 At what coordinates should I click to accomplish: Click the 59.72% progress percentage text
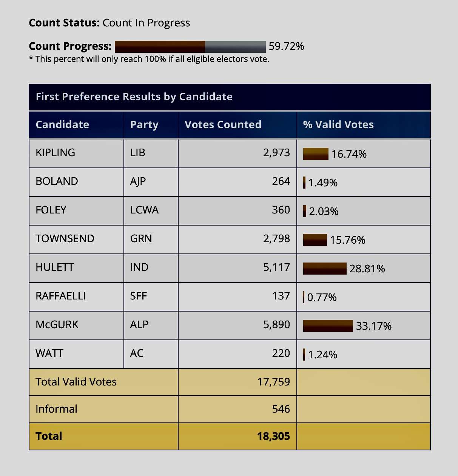tap(286, 46)
